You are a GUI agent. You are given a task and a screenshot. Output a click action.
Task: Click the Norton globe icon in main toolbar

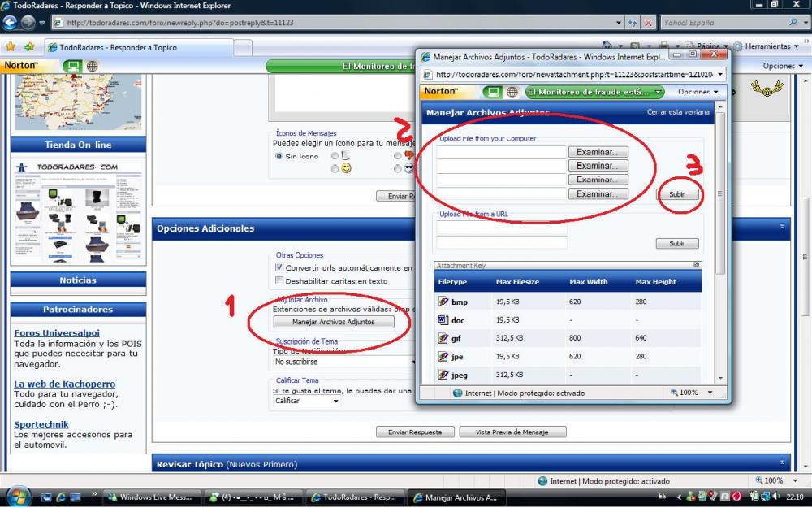click(x=92, y=66)
